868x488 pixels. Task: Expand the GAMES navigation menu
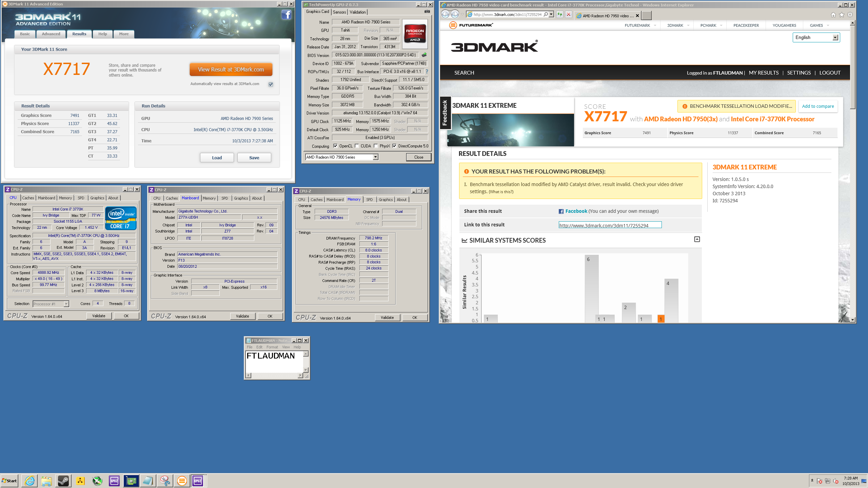[828, 25]
